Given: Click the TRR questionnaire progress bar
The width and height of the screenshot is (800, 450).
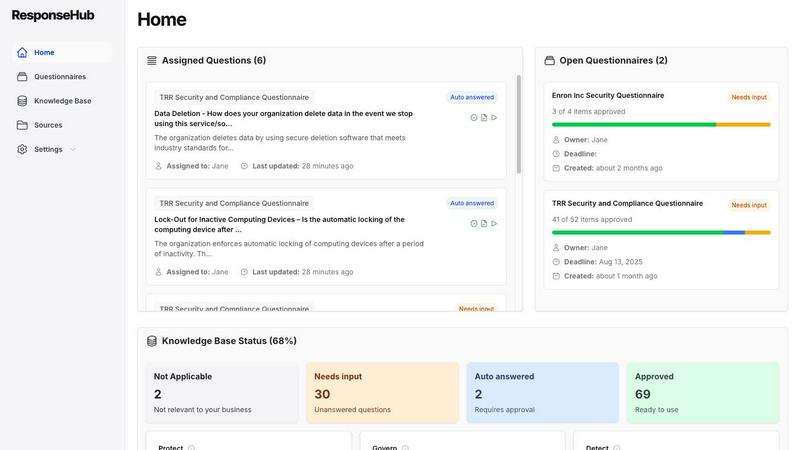Looking at the screenshot, I should point(661,232).
